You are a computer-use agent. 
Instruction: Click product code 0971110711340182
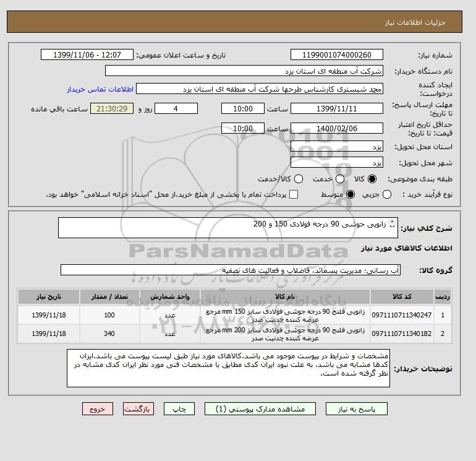(x=402, y=334)
